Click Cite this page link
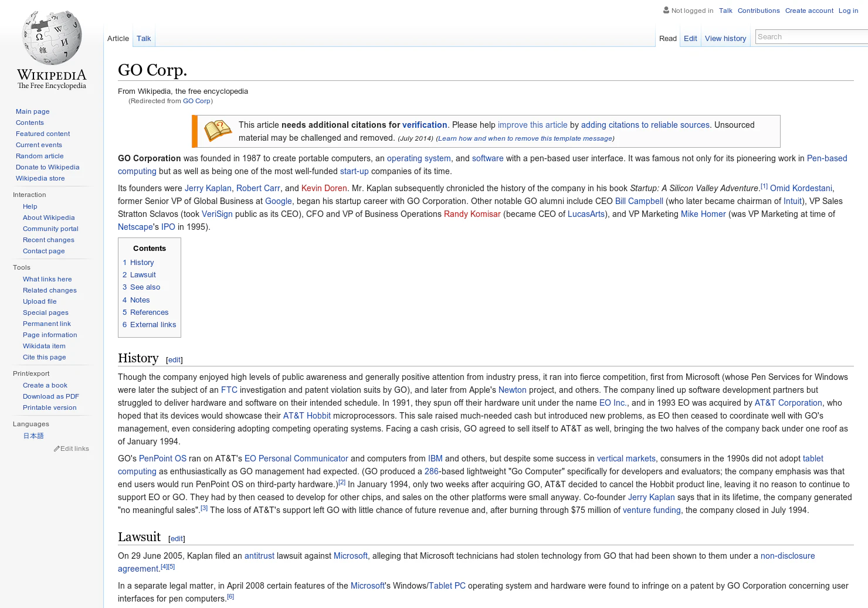Screen dimensions: 868x608 (44, 357)
